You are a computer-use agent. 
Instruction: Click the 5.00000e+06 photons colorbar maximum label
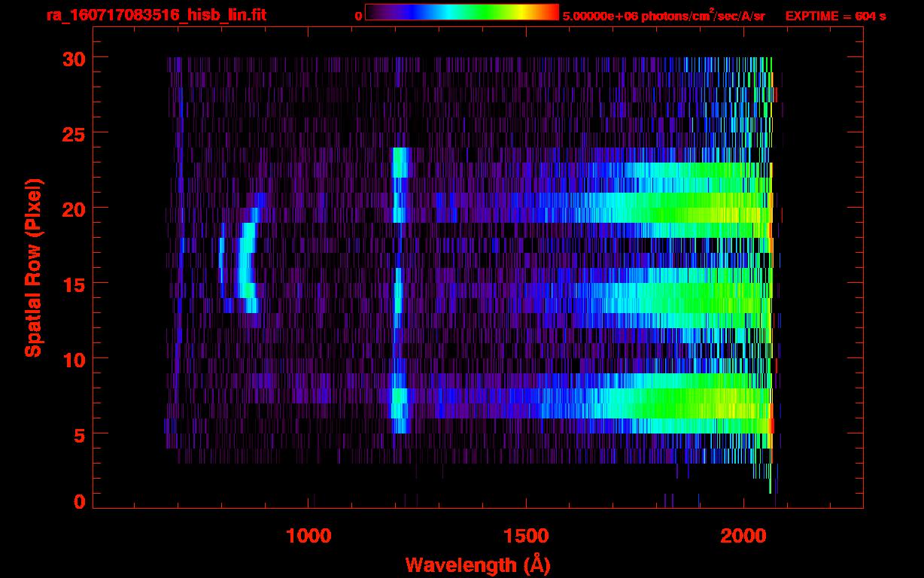(x=664, y=16)
